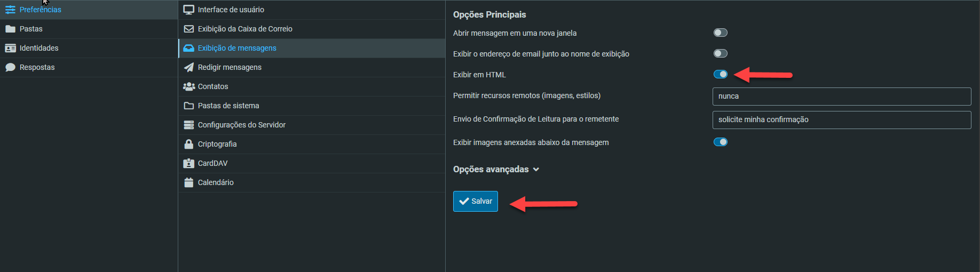Screen dimensions: 980x272
Task: Open the remote resources dropdown set to nunca
Action: pos(841,97)
